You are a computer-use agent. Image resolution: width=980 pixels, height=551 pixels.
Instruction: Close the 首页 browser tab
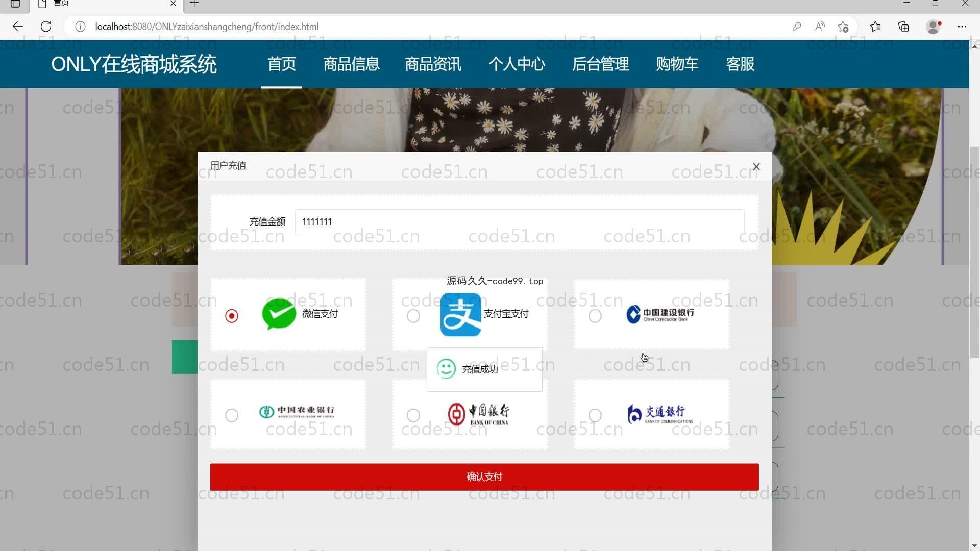(173, 4)
